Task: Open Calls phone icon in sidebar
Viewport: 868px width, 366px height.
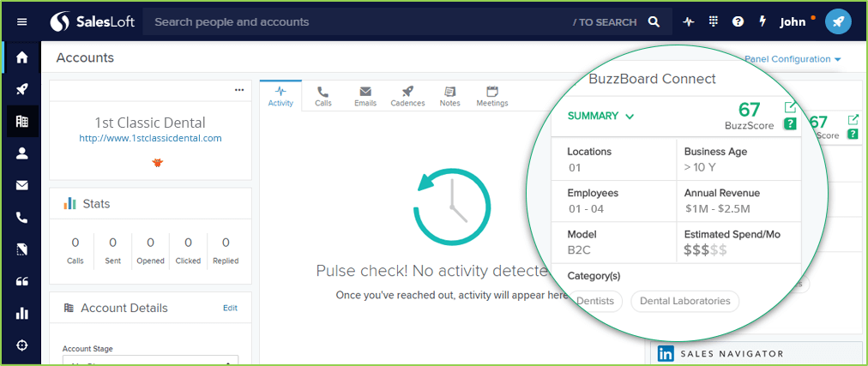Action: (x=21, y=218)
